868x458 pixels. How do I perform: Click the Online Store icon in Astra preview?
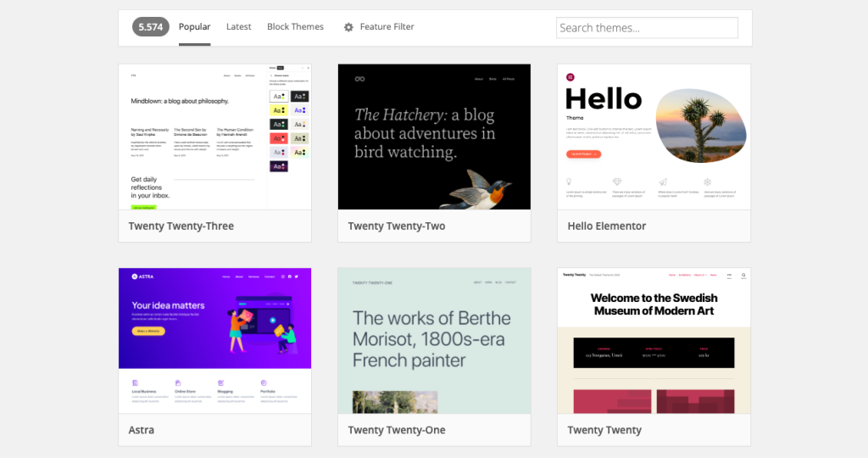(178, 383)
